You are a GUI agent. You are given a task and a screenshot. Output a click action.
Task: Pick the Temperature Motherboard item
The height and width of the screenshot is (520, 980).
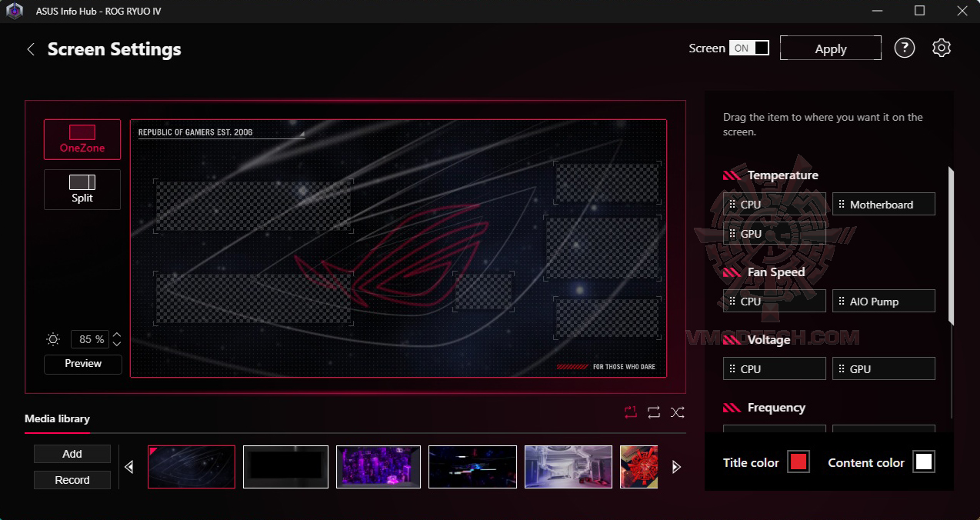[884, 205]
